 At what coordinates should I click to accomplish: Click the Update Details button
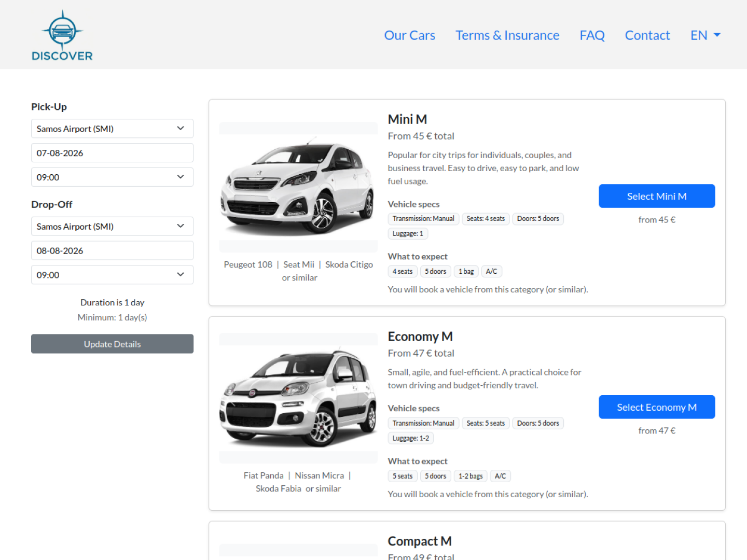[112, 344]
